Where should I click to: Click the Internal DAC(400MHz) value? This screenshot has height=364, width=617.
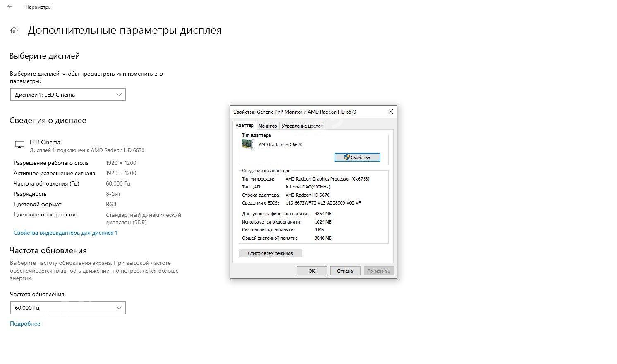(x=308, y=187)
